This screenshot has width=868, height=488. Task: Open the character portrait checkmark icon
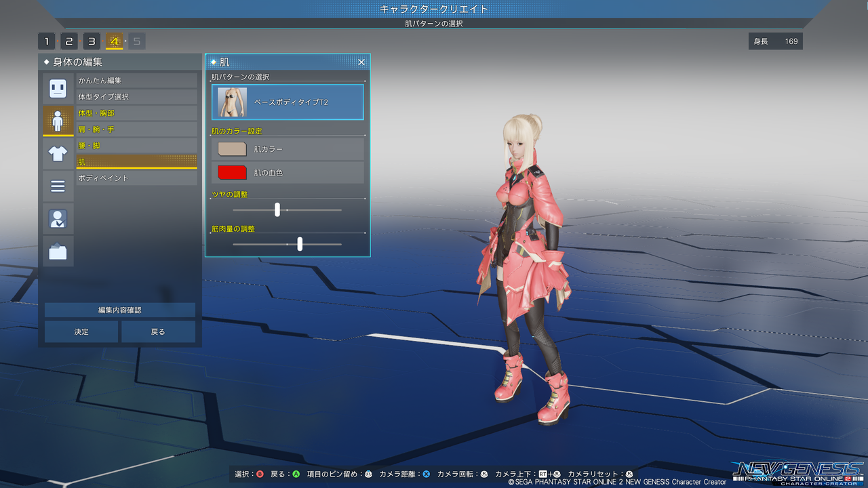58,218
